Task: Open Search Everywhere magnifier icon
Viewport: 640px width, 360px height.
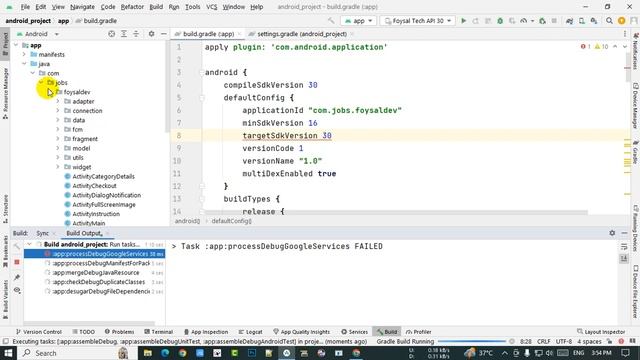Action: (x=609, y=21)
